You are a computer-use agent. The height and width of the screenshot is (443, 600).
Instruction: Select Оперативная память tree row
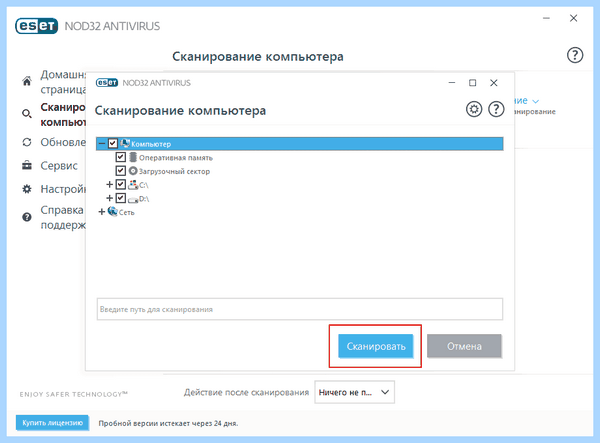pos(176,158)
